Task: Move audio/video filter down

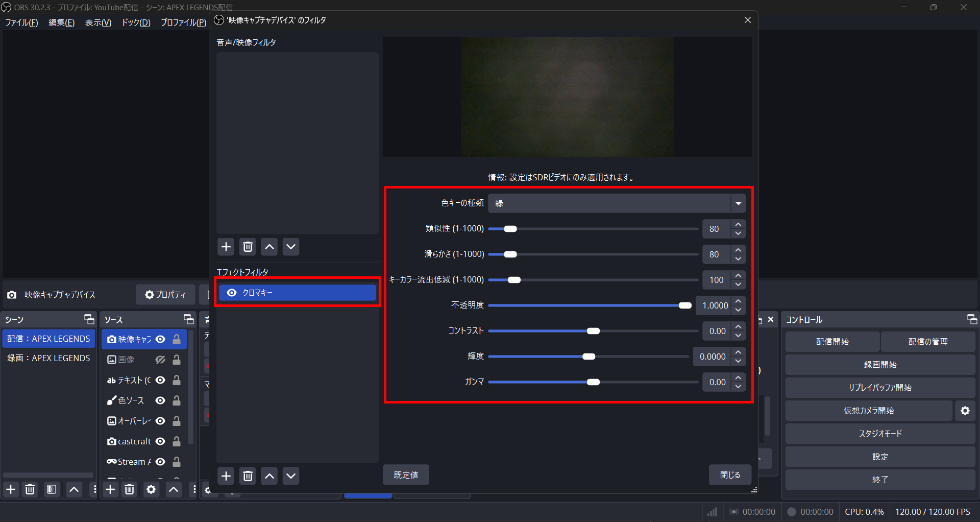Action: pyautogui.click(x=291, y=247)
